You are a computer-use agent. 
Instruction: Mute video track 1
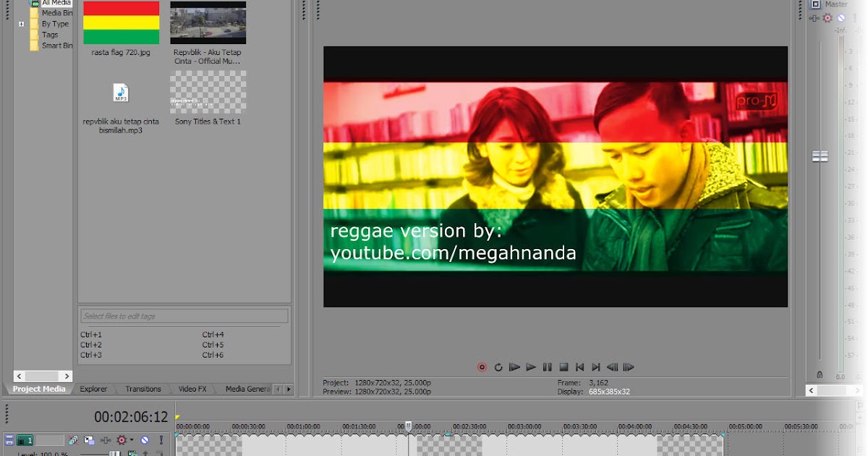(x=145, y=440)
